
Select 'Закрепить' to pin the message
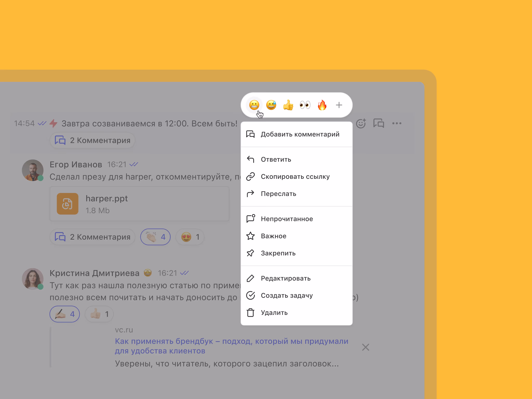[x=278, y=253]
